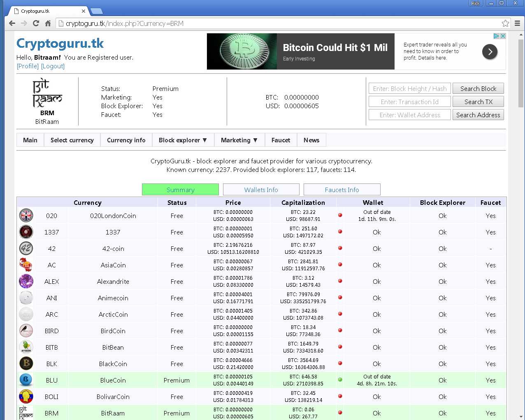The height and width of the screenshot is (420, 525).
Task: Reload the page with the refresh icon
Action: (x=36, y=23)
